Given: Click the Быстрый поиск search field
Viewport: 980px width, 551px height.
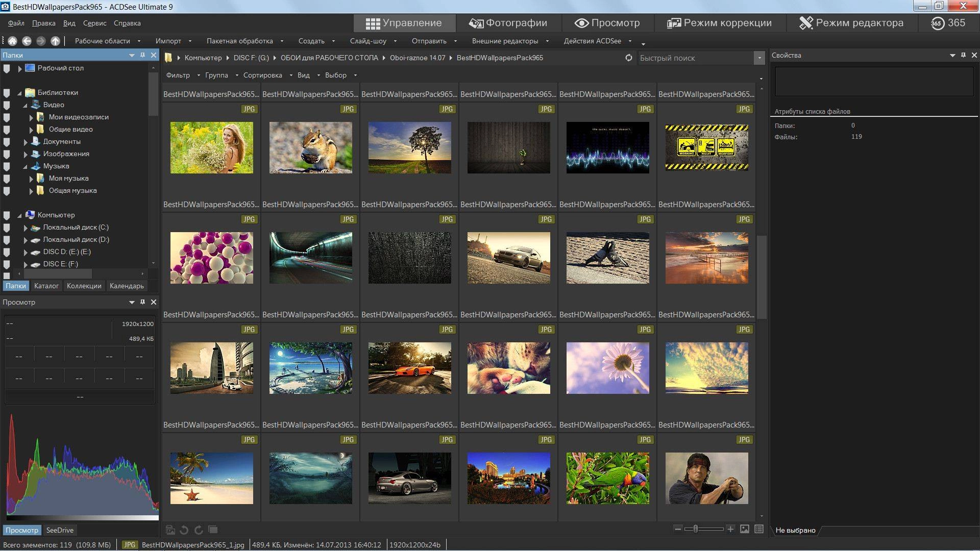Looking at the screenshot, I should (x=695, y=58).
